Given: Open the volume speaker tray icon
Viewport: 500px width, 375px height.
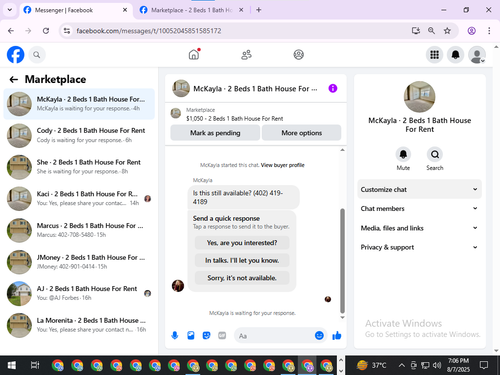Looking at the screenshot, I should [437, 365].
